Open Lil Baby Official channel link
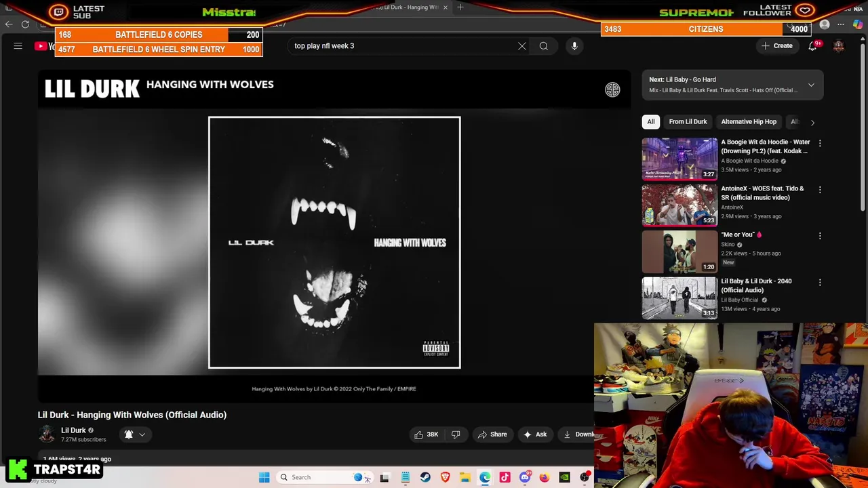868x488 pixels. tap(739, 300)
